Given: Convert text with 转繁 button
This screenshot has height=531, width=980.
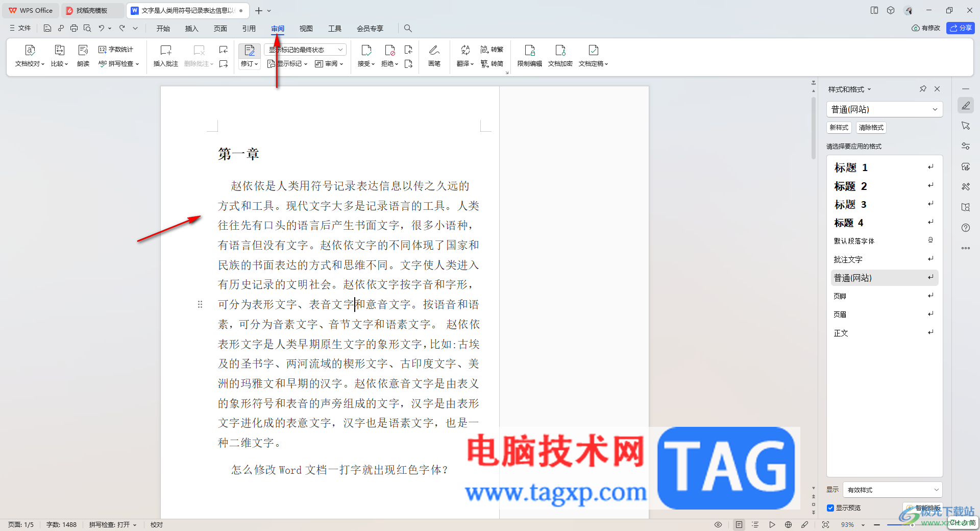Looking at the screenshot, I should pyautogui.click(x=492, y=50).
